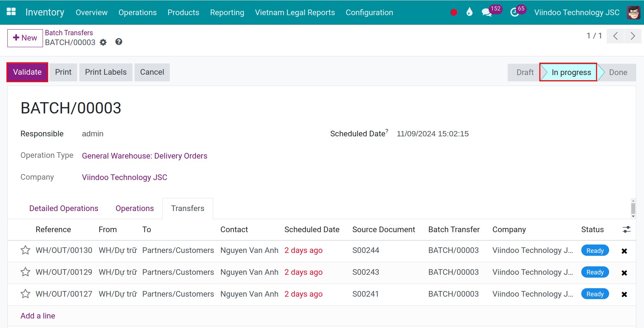
Task: Click the Print button
Action: pyautogui.click(x=63, y=72)
